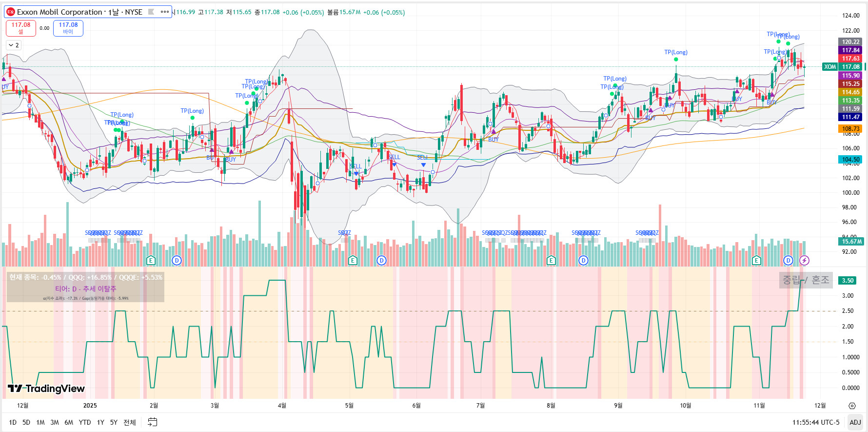
Task: Select the 6M time range
Action: tap(69, 422)
